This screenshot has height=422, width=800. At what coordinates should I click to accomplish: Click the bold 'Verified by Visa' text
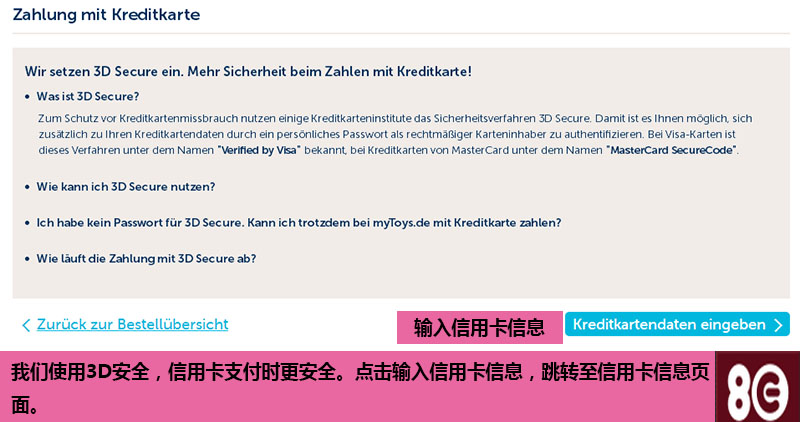pyautogui.click(x=260, y=151)
